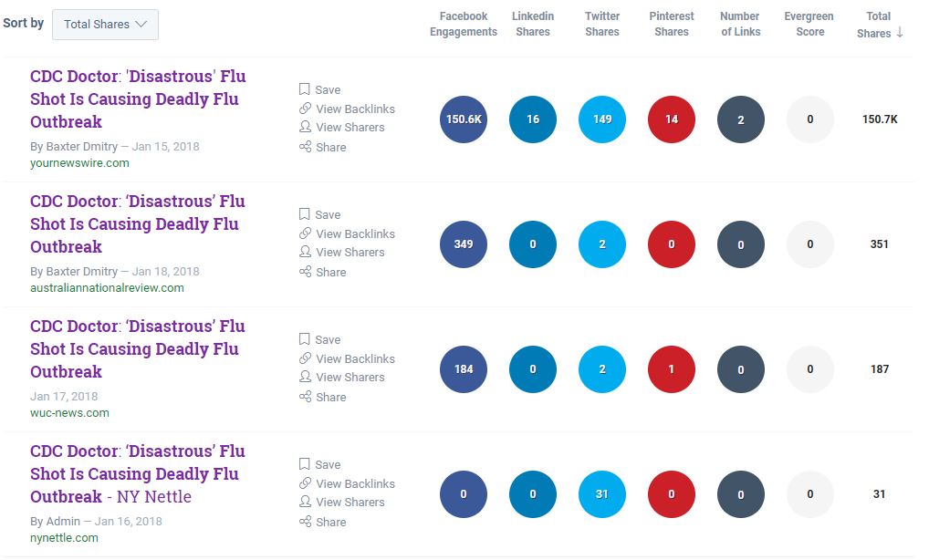Click Share icon for nynettle.com article
This screenshot has width=929, height=560.
(305, 522)
